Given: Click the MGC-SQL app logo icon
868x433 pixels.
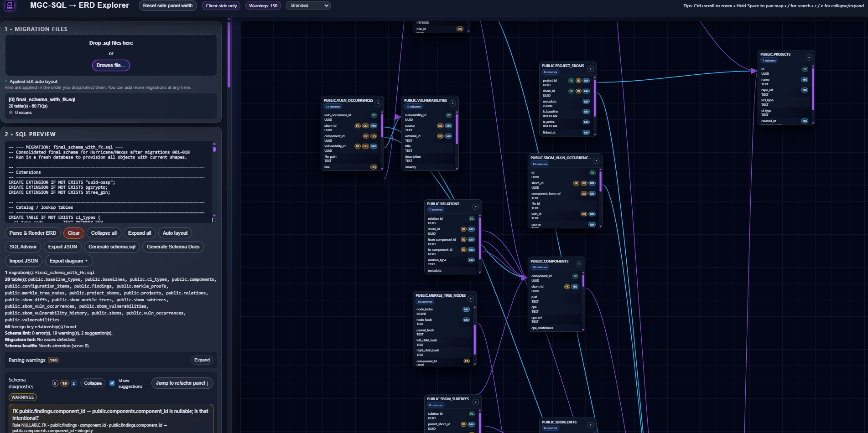Looking at the screenshot, I should point(10,5).
